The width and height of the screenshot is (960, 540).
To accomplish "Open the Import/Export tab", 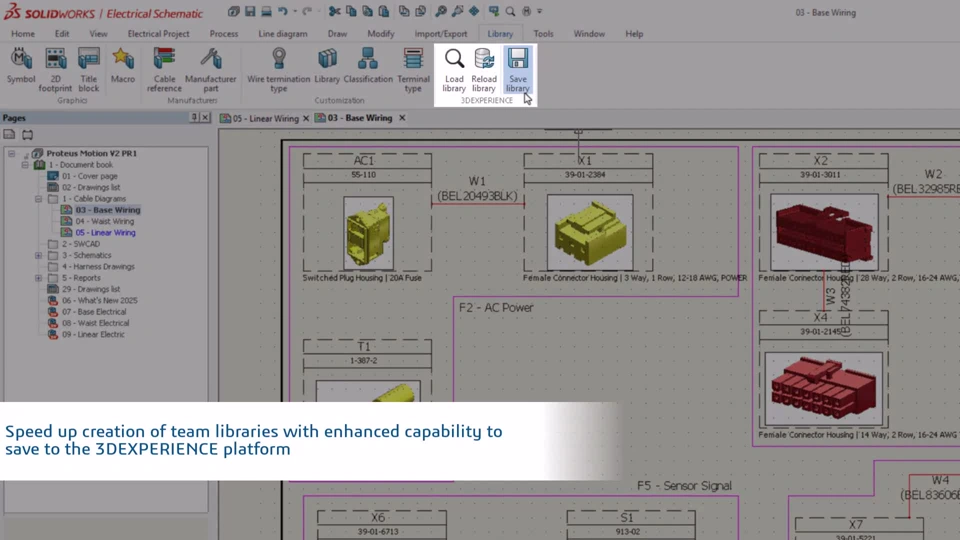I will click(x=440, y=34).
